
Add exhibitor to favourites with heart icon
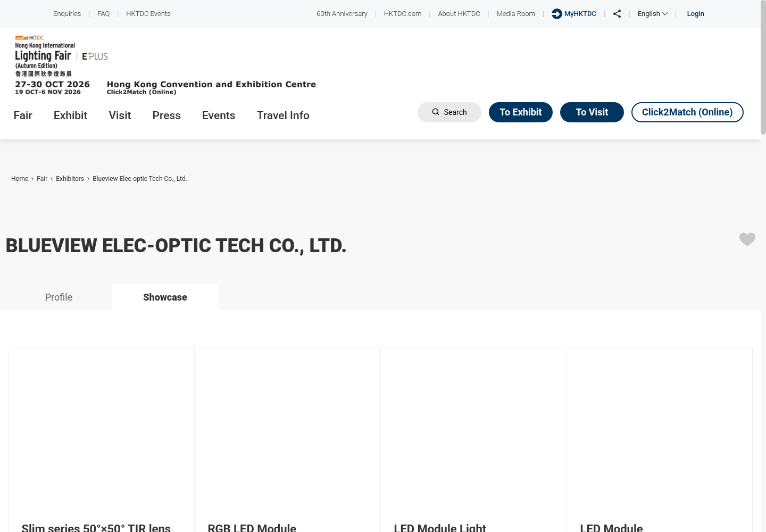point(747,239)
